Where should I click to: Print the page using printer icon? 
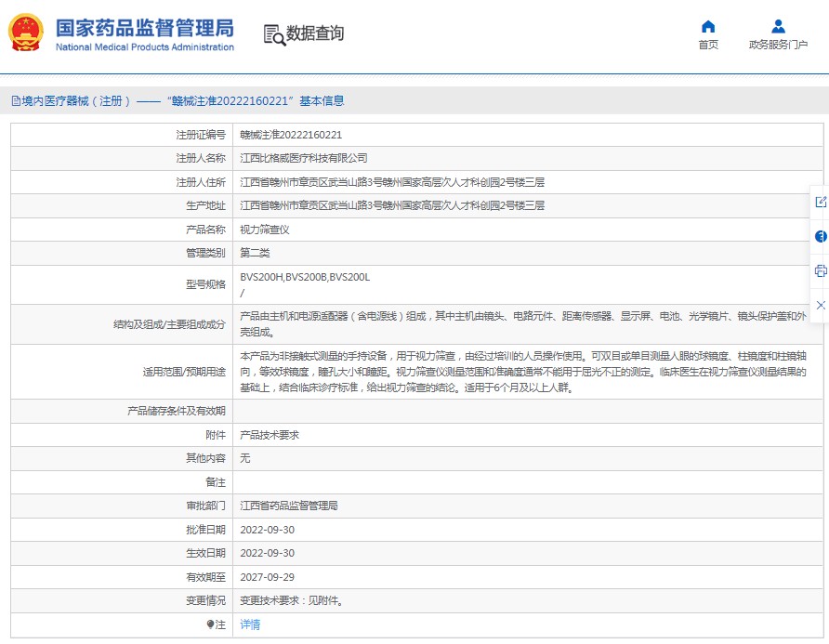820,270
